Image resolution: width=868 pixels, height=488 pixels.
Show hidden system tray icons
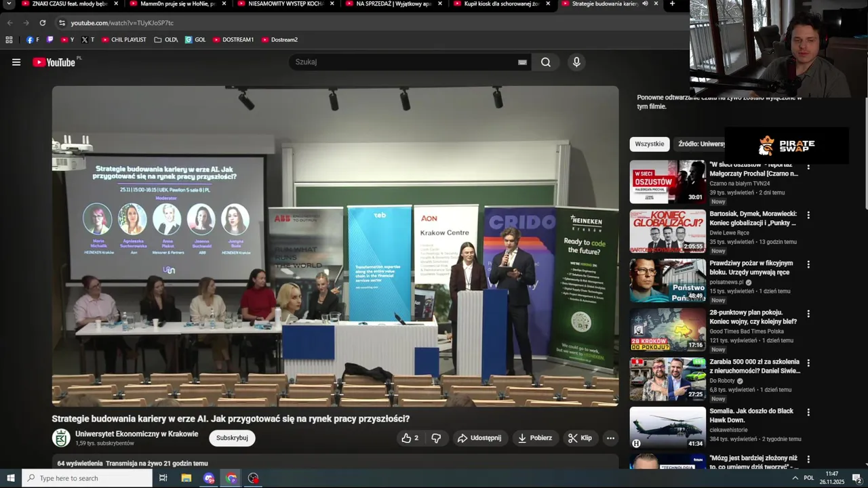pyautogui.click(x=795, y=479)
